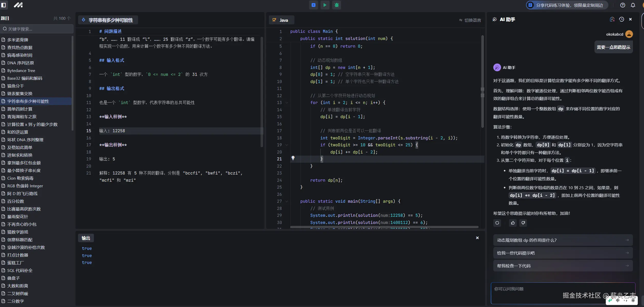The height and width of the screenshot is (307, 644).
Task: Regenerate the AI assistant response
Action: (x=497, y=223)
